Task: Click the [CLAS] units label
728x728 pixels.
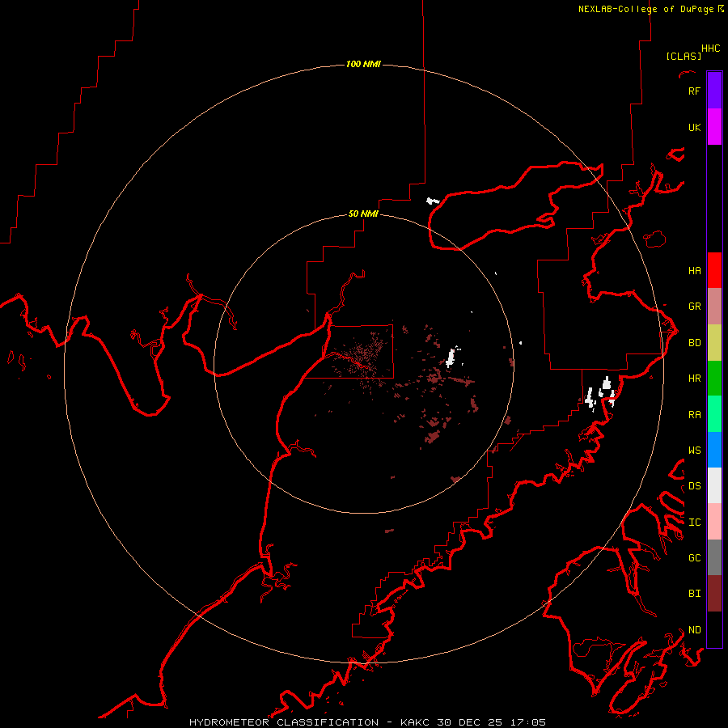Action: (684, 56)
